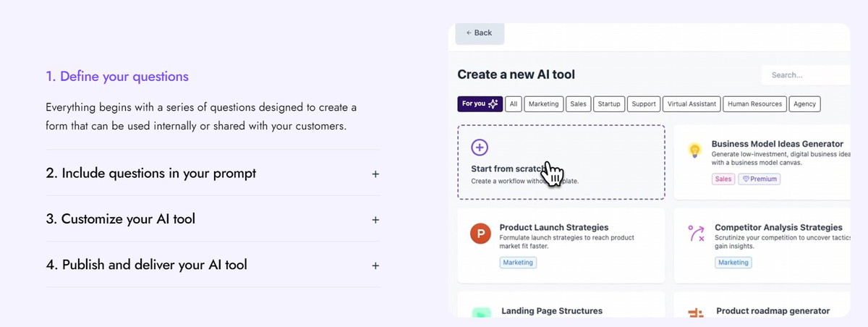The image size is (868, 327).
Task: Click the Competitor Analysis Strategies arrow icon
Action: pos(696,233)
